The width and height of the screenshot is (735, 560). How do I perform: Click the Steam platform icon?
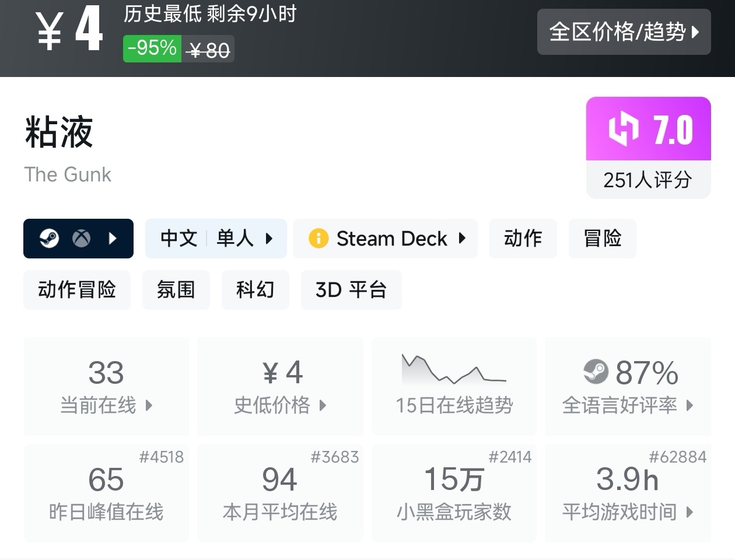[x=50, y=239]
